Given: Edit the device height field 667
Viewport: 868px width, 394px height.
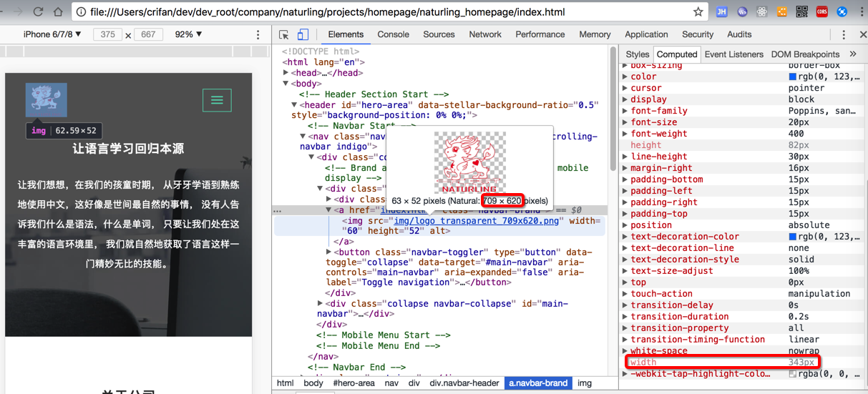Looking at the screenshot, I should [x=148, y=34].
